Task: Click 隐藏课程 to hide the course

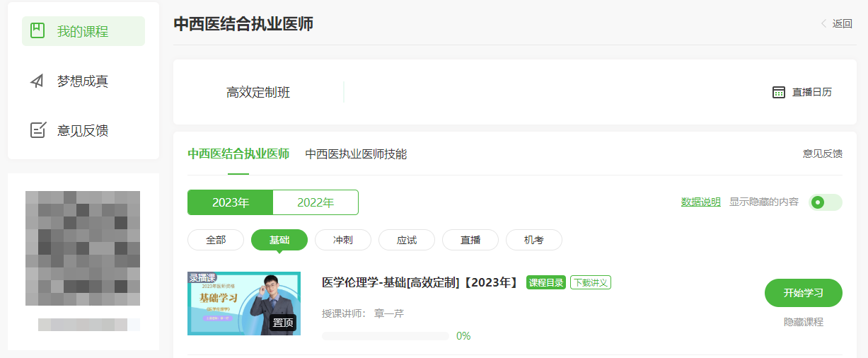Action: pos(803,322)
